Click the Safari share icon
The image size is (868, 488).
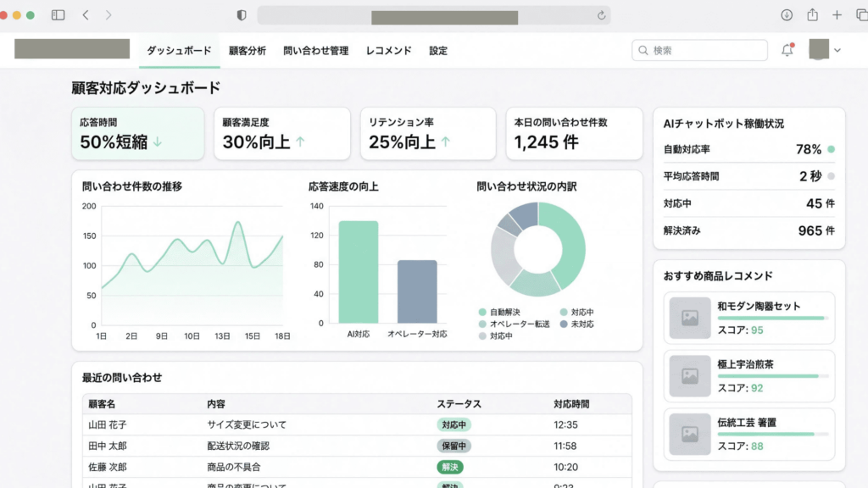point(812,15)
